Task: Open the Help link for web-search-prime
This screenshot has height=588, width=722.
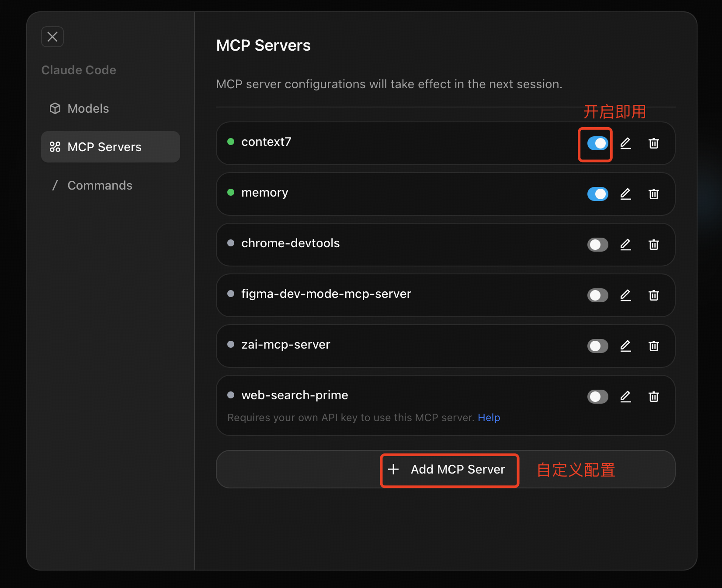Action: tap(489, 418)
